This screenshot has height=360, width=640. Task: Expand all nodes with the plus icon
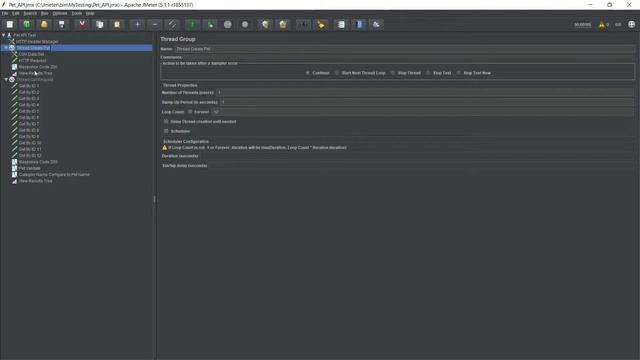click(137, 24)
